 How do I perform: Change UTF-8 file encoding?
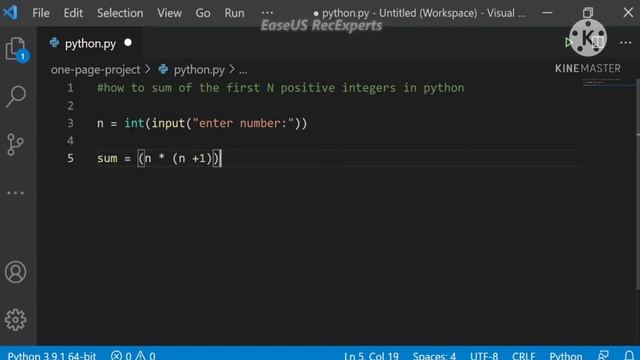(484, 356)
